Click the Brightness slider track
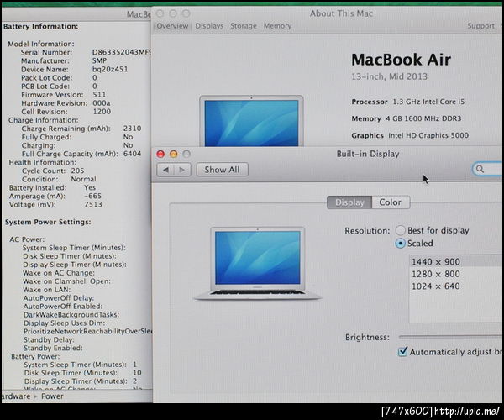 451,337
